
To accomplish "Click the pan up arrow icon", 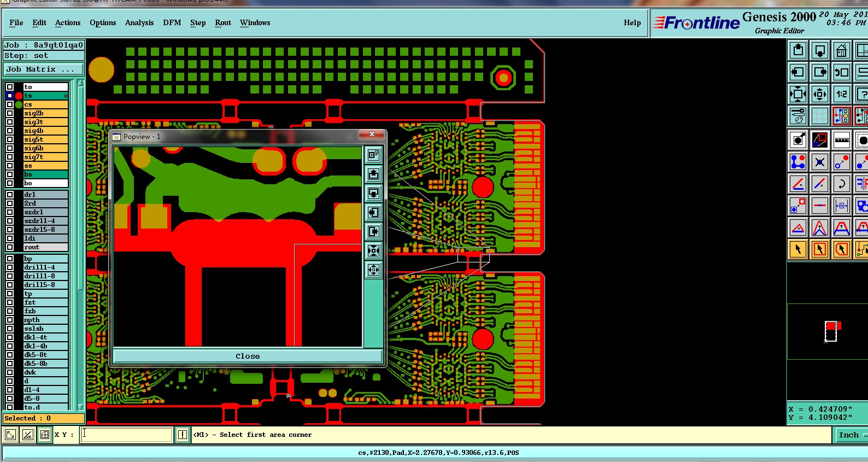I will 798,50.
